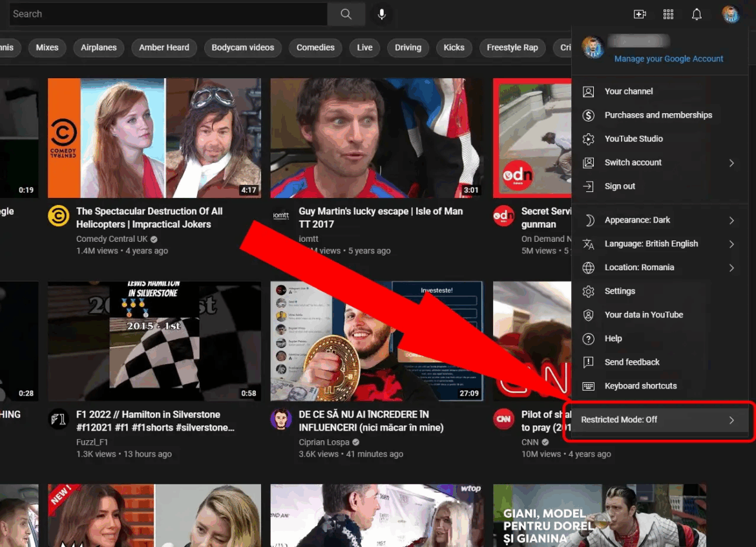Viewport: 756px width, 547px height.
Task: Activate voice search microphone
Action: pyautogui.click(x=381, y=14)
